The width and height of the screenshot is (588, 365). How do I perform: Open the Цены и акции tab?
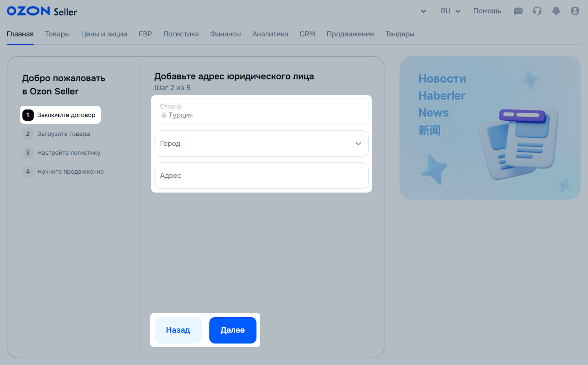click(x=104, y=34)
